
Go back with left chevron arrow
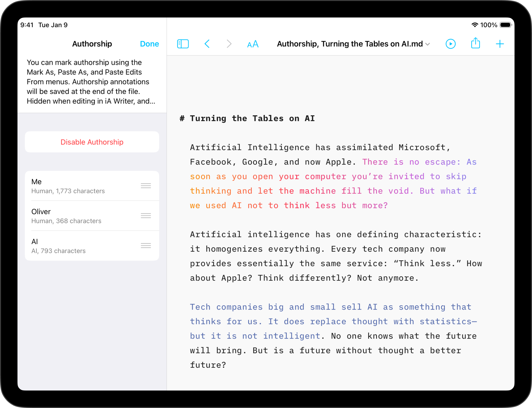207,44
